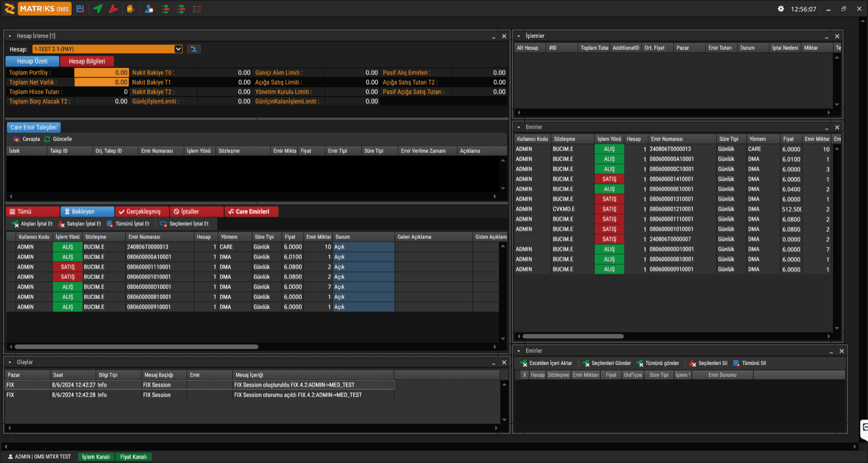
Task: Click the Emir Durumu column in lower Emirler
Action: pos(723,375)
